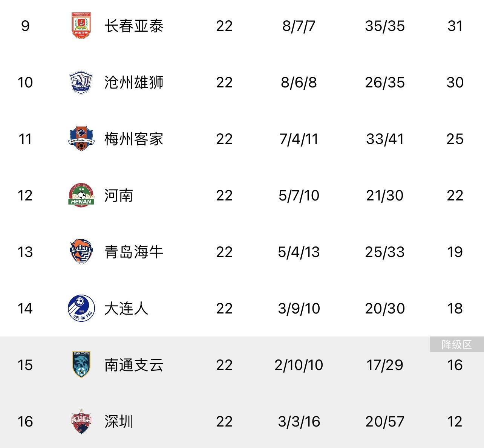Open the Cangzhou Mighty Lions crest
484x448 pixels.
81,82
